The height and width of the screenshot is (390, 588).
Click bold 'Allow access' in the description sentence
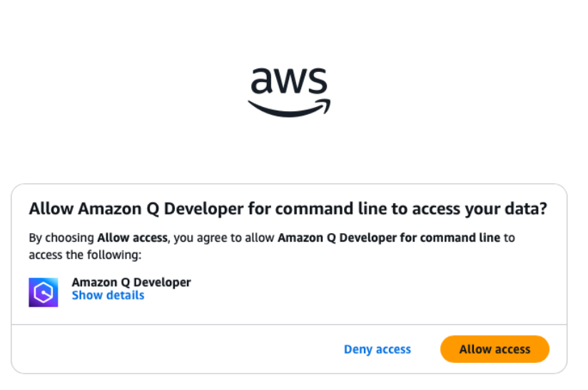[133, 238]
